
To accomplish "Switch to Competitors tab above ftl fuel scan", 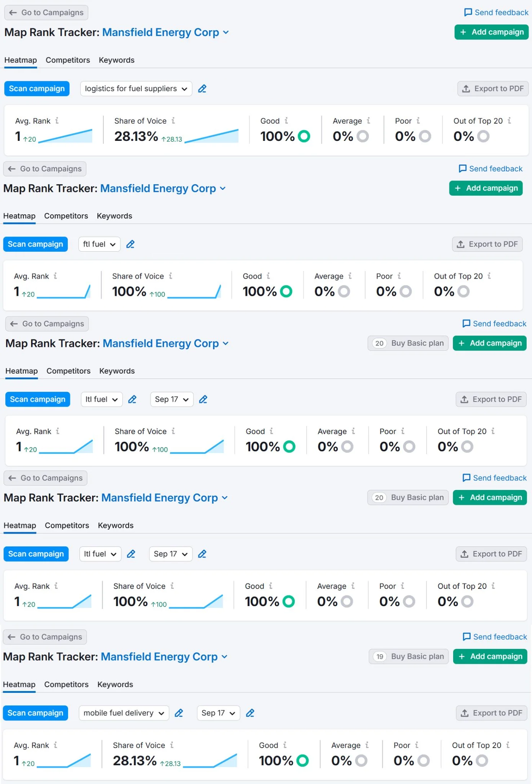I will [66, 216].
